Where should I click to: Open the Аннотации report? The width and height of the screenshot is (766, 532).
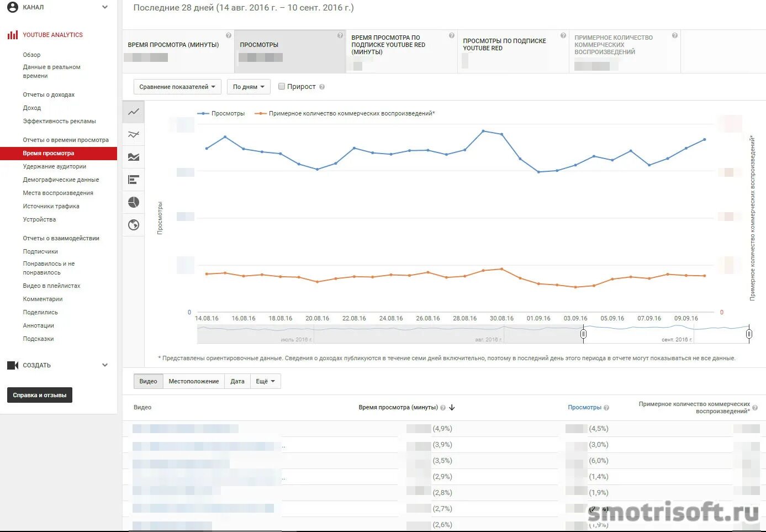coord(38,325)
